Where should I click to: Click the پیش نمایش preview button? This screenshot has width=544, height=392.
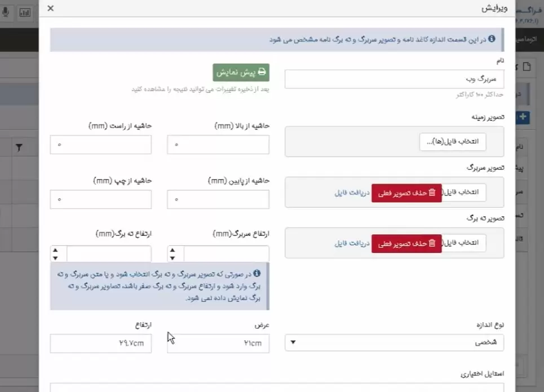[x=241, y=72]
